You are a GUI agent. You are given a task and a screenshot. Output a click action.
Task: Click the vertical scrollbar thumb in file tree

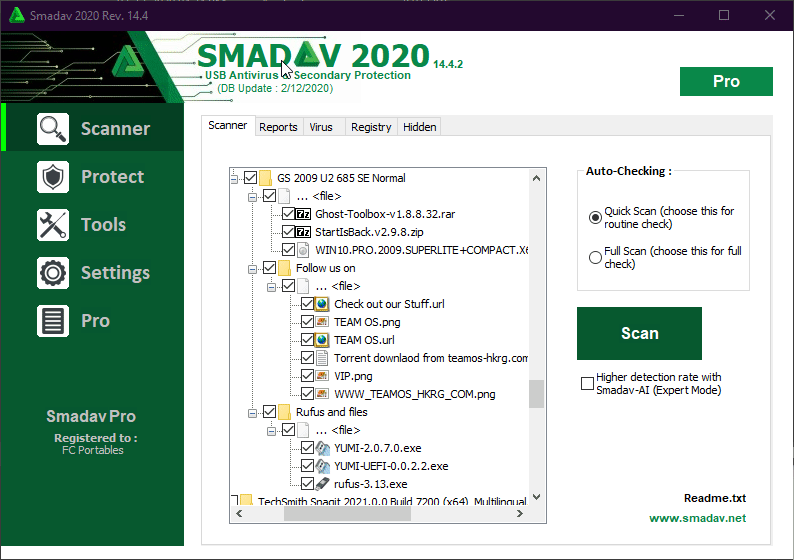coord(537,394)
